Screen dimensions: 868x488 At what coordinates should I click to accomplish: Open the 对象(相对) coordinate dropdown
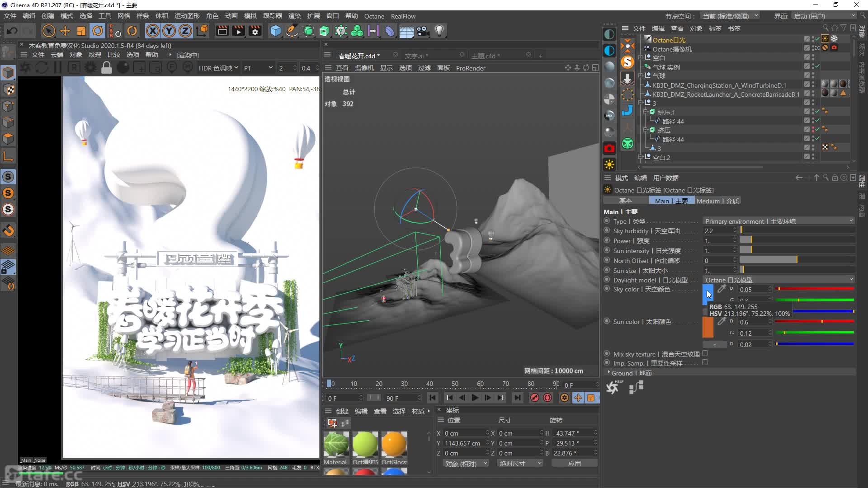coord(466,463)
